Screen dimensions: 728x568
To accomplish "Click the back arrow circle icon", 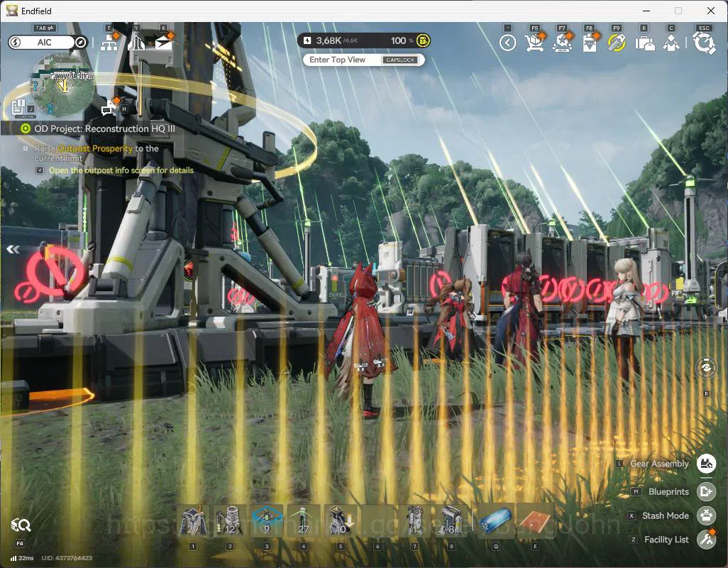I will 507,43.
